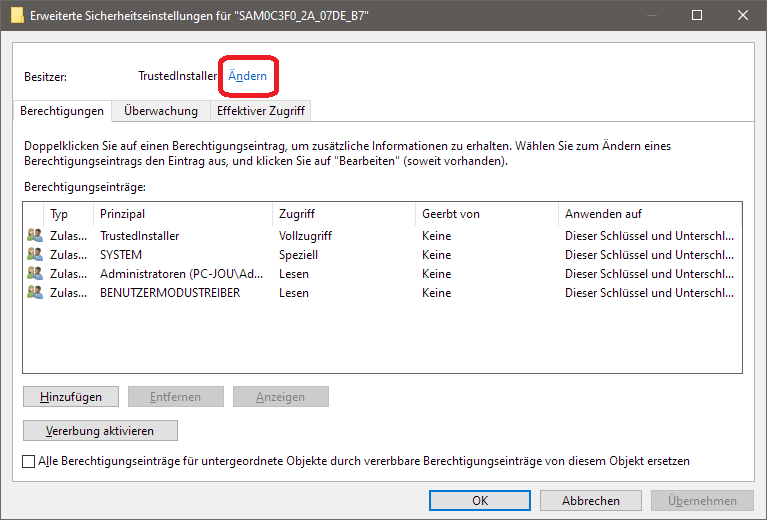Viewport: 767px width, 520px height.
Task: Click the Geerbt von column header
Action: pyautogui.click(x=486, y=214)
